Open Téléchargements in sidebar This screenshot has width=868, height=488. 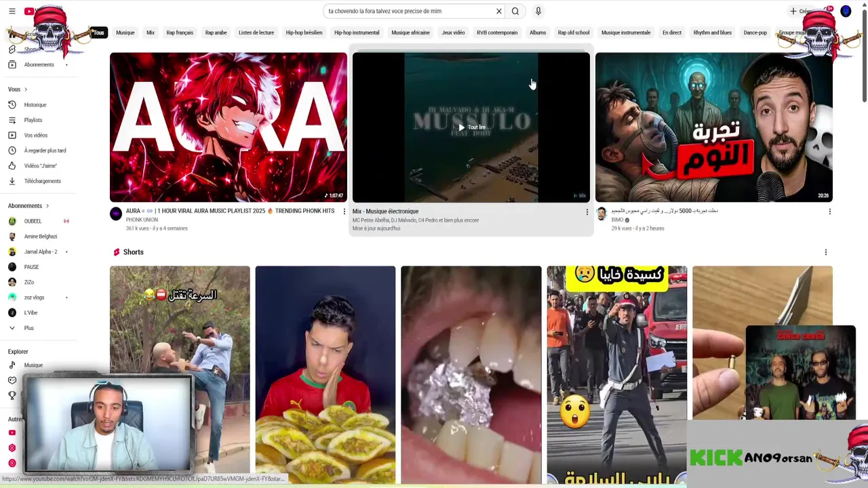(x=43, y=181)
